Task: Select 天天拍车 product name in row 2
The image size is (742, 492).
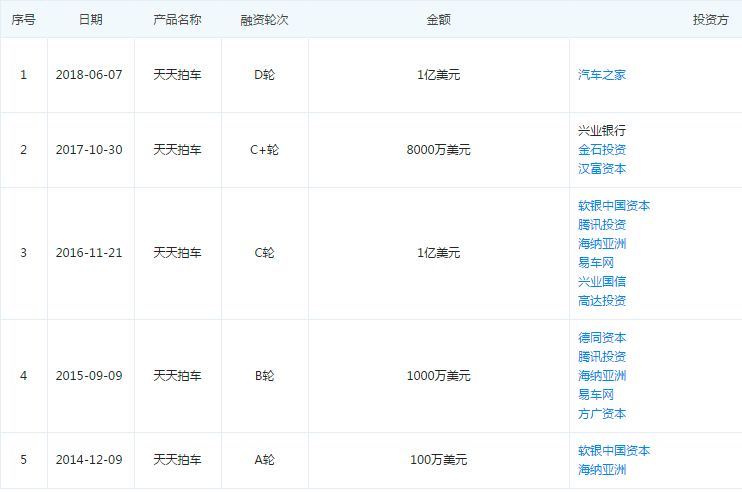Action: click(x=177, y=150)
